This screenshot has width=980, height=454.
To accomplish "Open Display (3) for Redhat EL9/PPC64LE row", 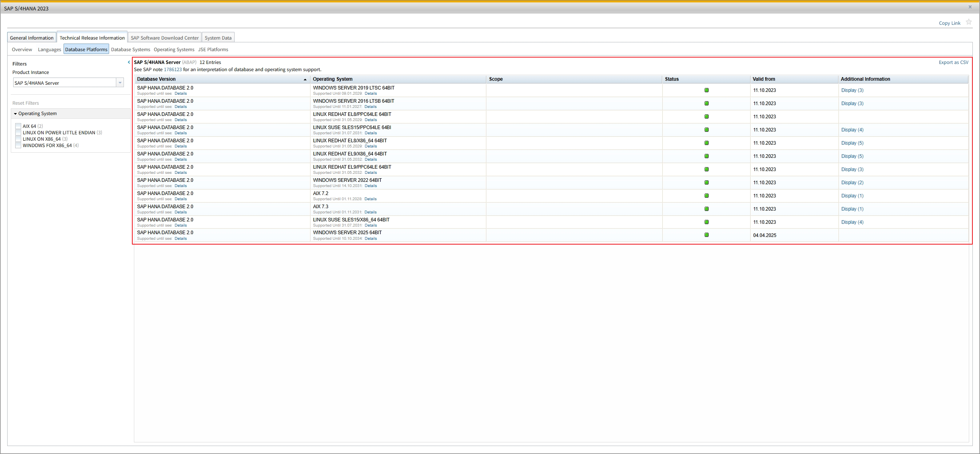I will pyautogui.click(x=852, y=169).
